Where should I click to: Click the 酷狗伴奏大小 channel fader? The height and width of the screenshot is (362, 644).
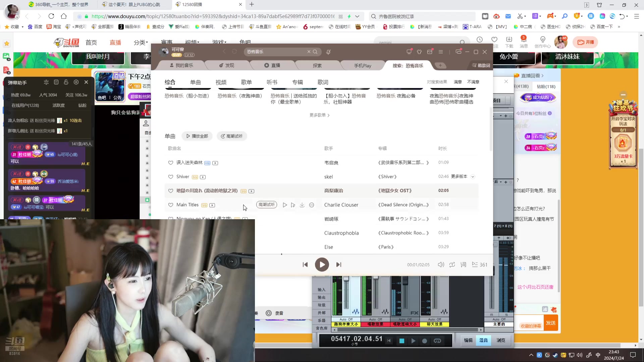coord(346,279)
